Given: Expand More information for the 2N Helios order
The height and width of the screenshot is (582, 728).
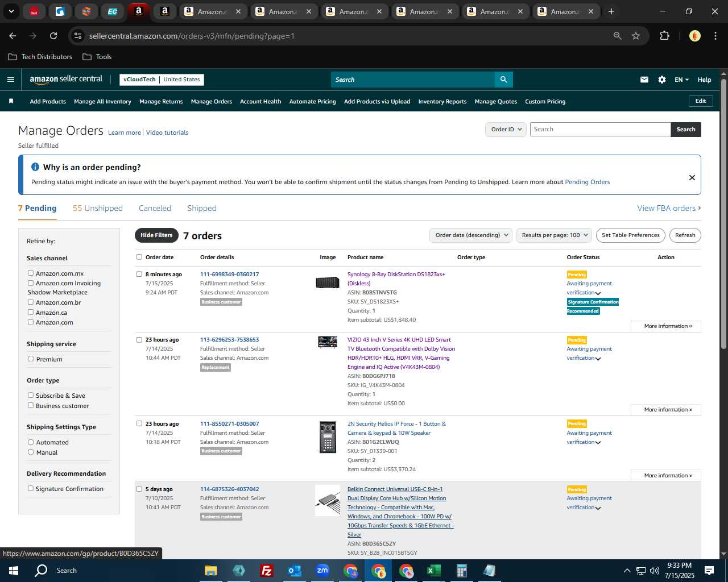Looking at the screenshot, I should (666, 476).
